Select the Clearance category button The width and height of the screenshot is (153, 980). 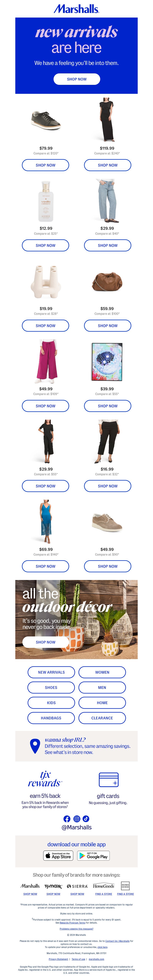pyautogui.click(x=102, y=718)
